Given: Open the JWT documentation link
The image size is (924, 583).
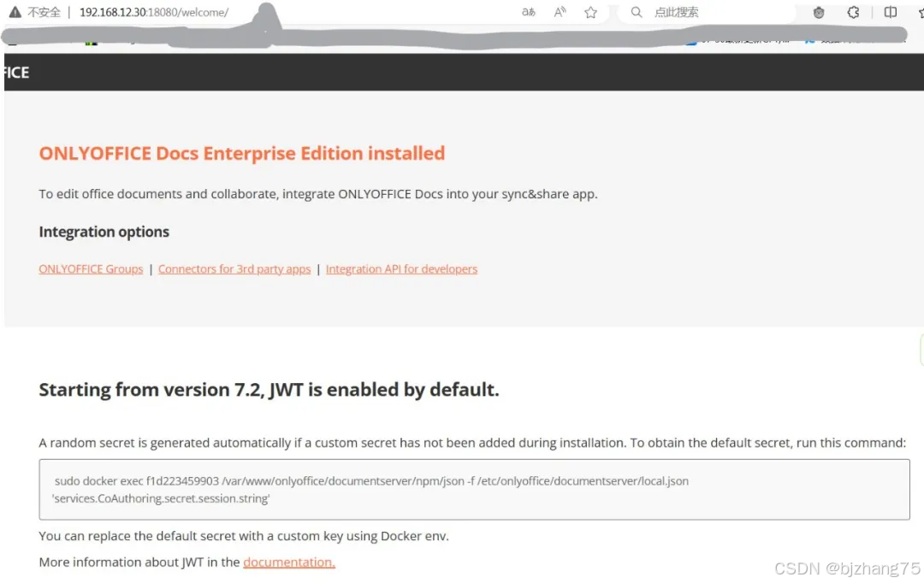Looking at the screenshot, I should point(289,562).
